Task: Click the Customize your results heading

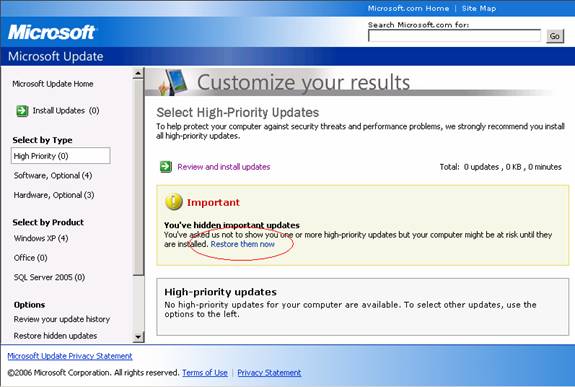Action: point(304,82)
